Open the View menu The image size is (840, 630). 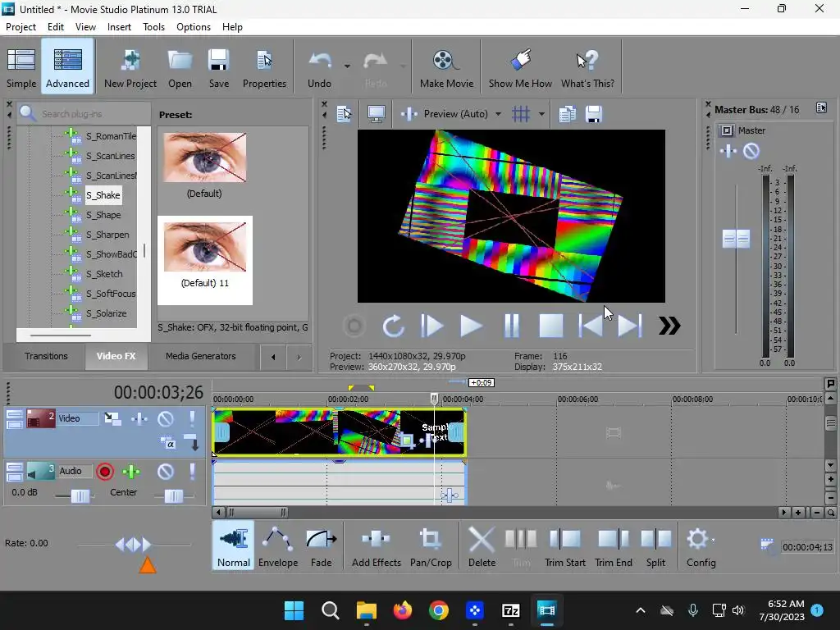[x=85, y=27]
